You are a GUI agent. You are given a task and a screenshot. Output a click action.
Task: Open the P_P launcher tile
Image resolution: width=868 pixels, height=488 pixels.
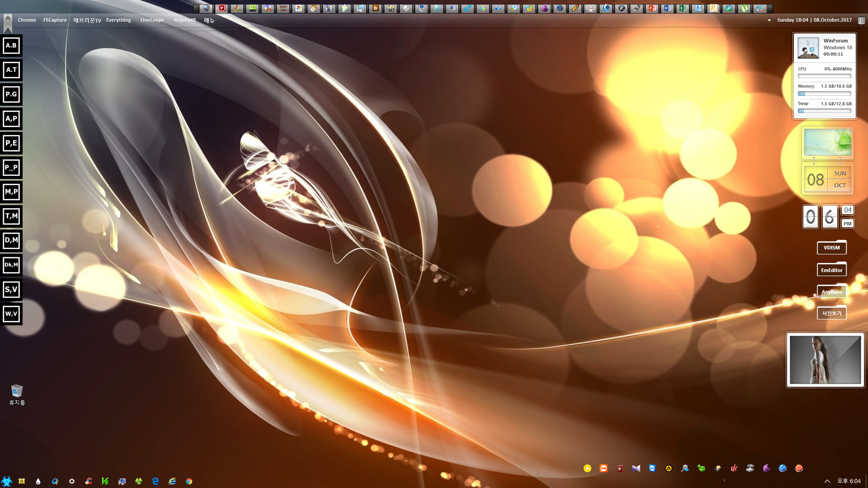coord(11,168)
